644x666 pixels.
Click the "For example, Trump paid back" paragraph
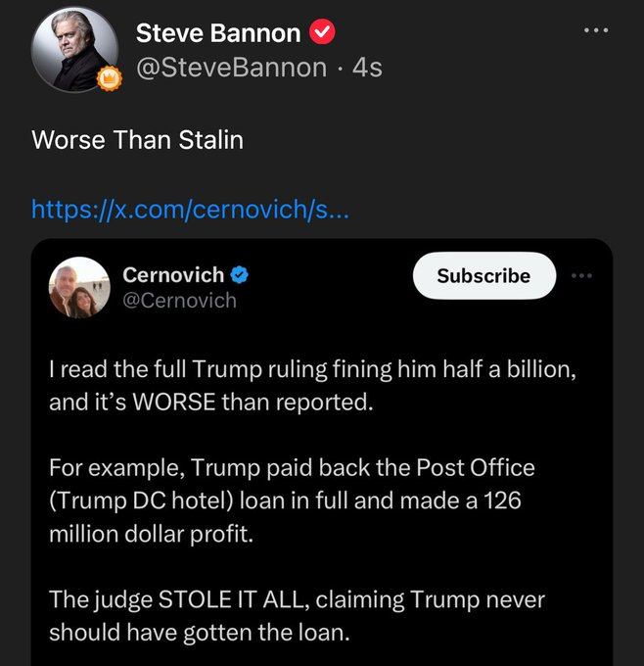(292, 499)
